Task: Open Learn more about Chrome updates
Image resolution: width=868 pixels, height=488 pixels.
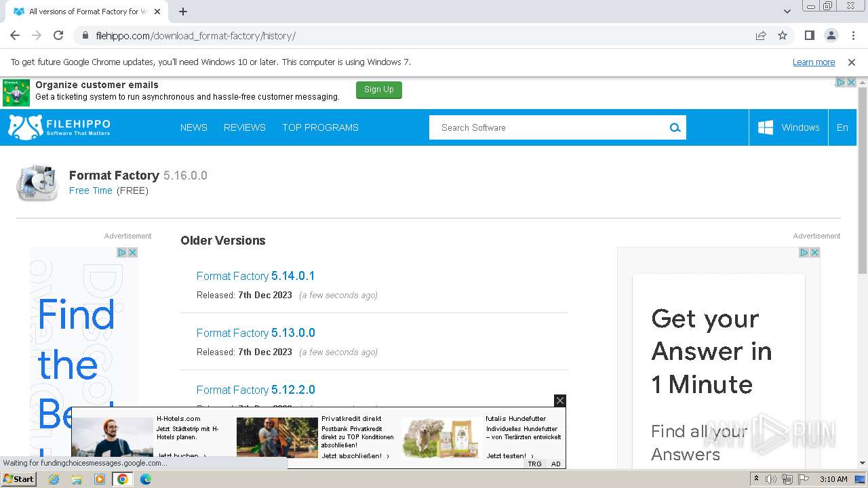Action: (814, 62)
